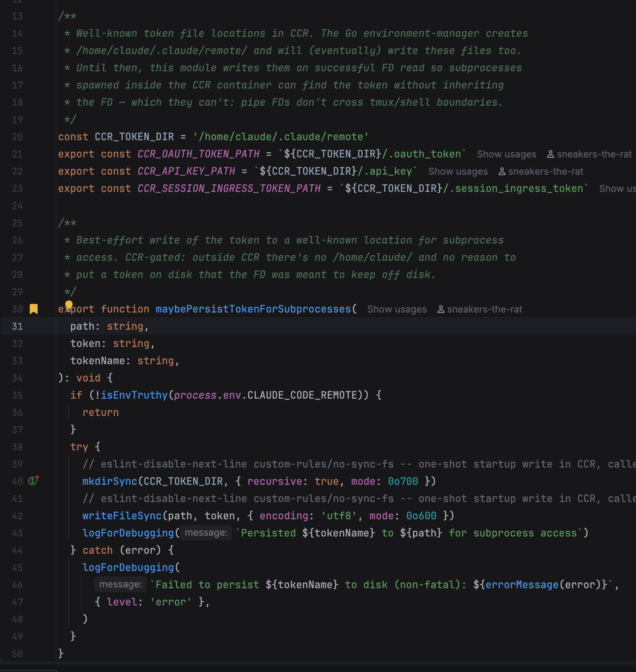Click the isEnvTruthy function call
The height and width of the screenshot is (672, 636).
coord(134,395)
